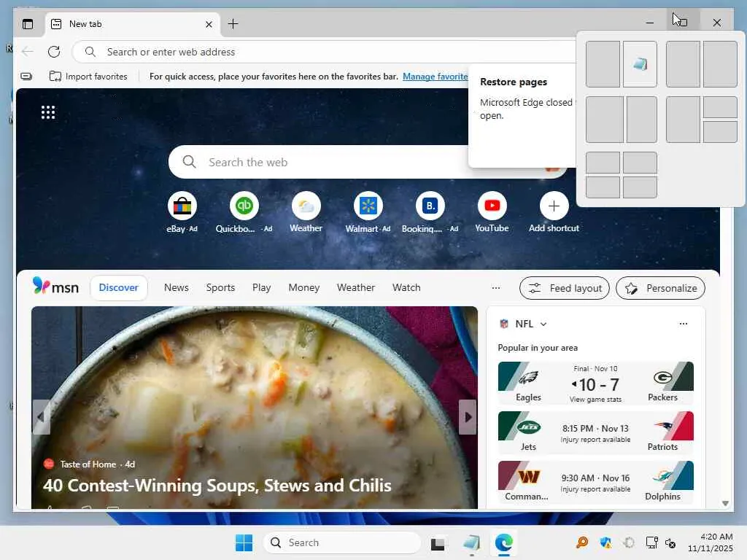Screen dimensions: 747x560
Task: Go to previous story in carousel
Action: click(x=41, y=417)
